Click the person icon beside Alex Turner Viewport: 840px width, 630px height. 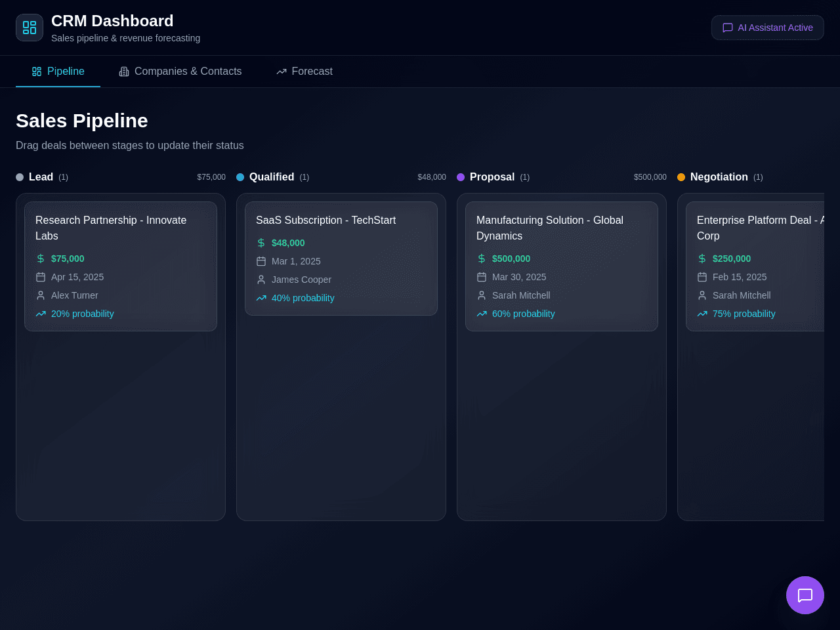click(41, 295)
